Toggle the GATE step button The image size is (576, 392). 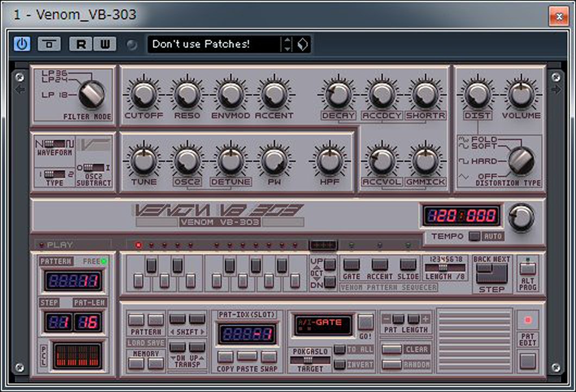[351, 264]
